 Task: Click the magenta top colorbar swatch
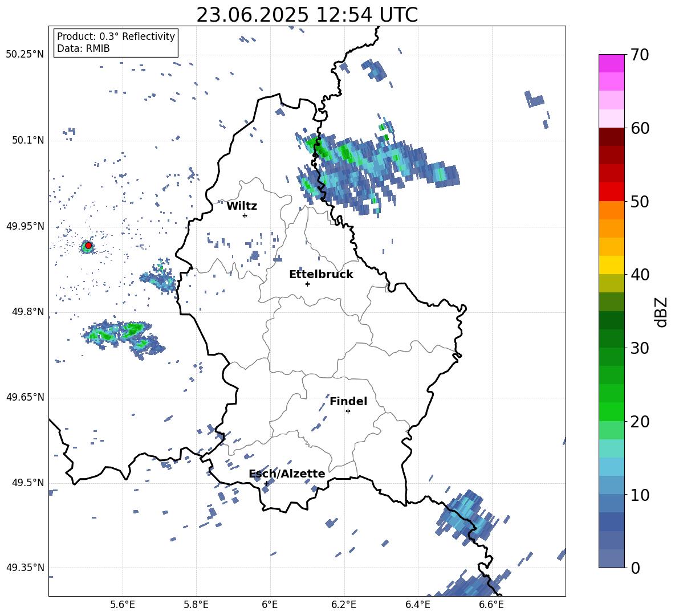click(x=611, y=64)
